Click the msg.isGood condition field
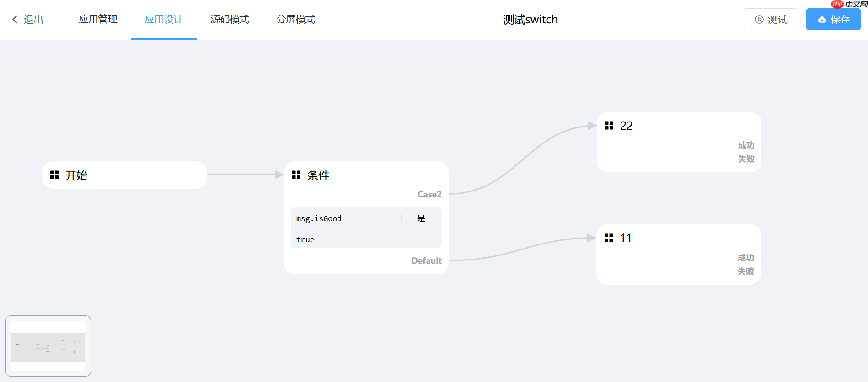 319,218
